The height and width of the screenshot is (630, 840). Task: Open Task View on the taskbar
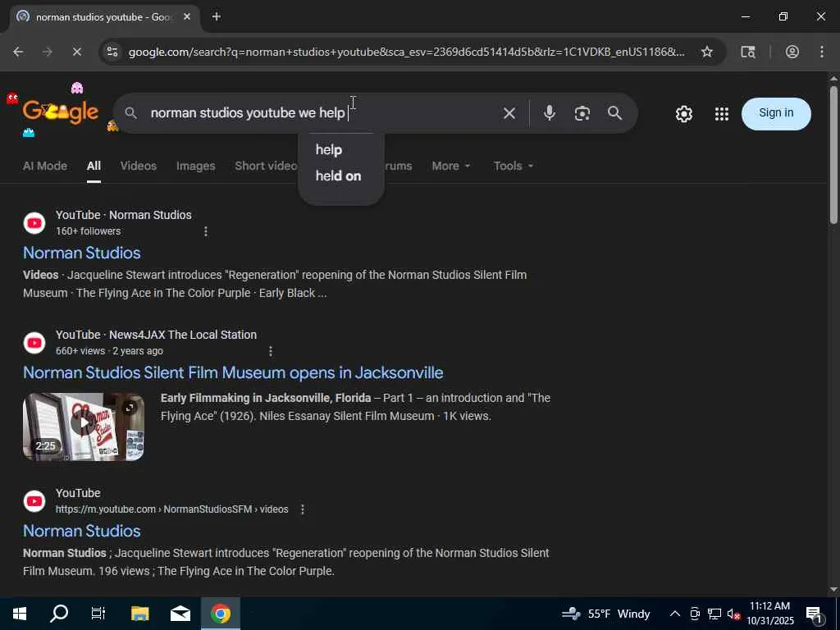[98, 614]
